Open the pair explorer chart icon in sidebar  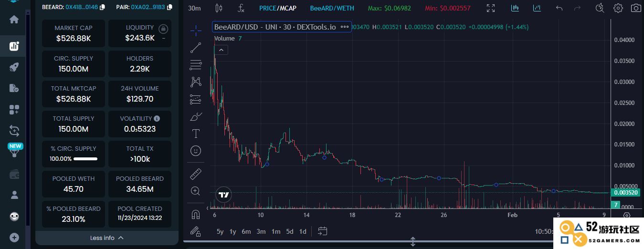pyautogui.click(x=14, y=46)
